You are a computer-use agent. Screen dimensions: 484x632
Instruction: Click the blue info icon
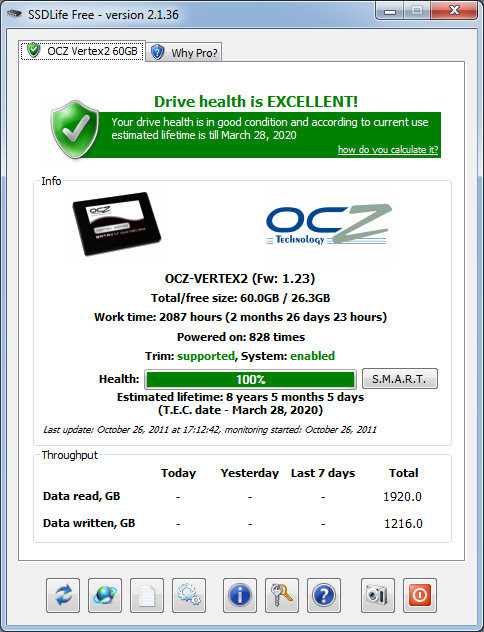[240, 595]
